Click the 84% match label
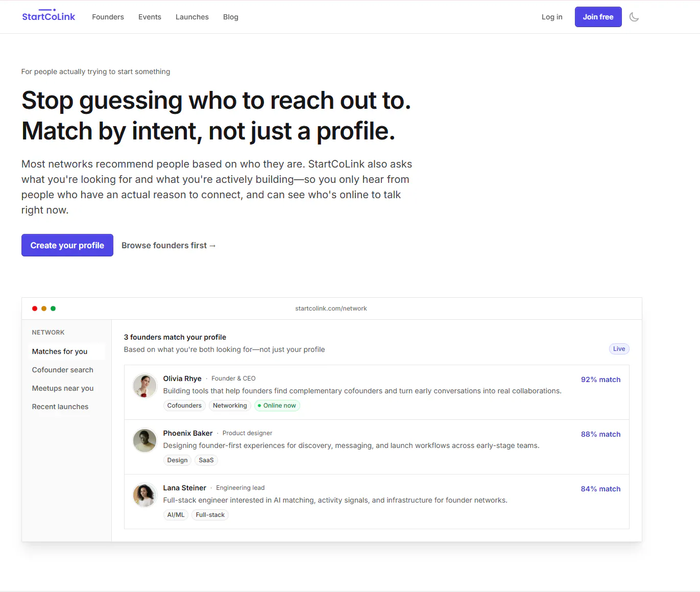 pyautogui.click(x=600, y=489)
